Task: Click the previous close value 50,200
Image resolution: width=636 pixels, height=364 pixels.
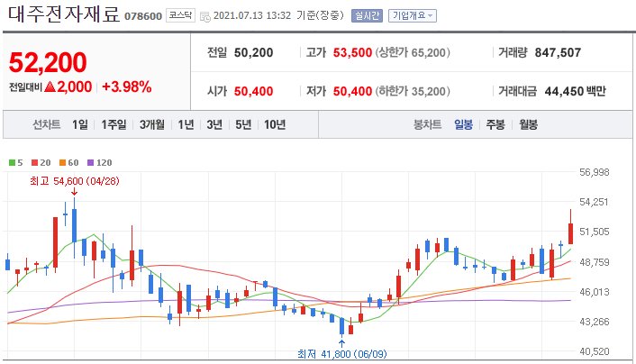Action: tap(253, 52)
